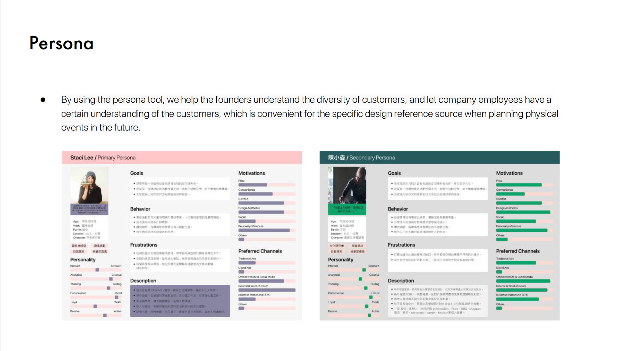Click the Conservative-Liberal slider on Secondary Persona
This screenshot has height=351, width=644.
click(x=354, y=297)
